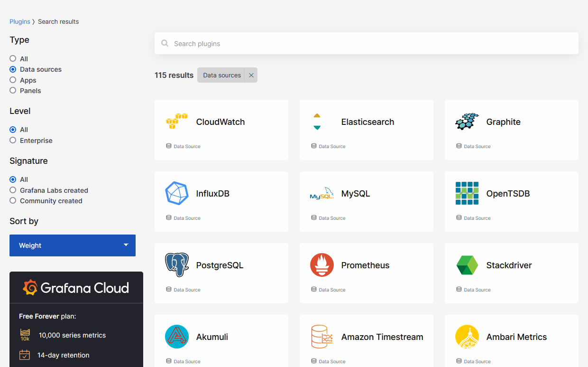The height and width of the screenshot is (367, 588).
Task: Select the Apps type radio button
Action: pyautogui.click(x=13, y=80)
